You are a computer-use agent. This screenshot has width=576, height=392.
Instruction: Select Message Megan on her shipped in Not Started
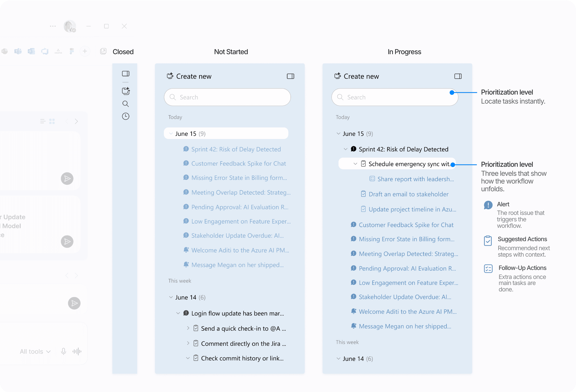pyautogui.click(x=237, y=265)
